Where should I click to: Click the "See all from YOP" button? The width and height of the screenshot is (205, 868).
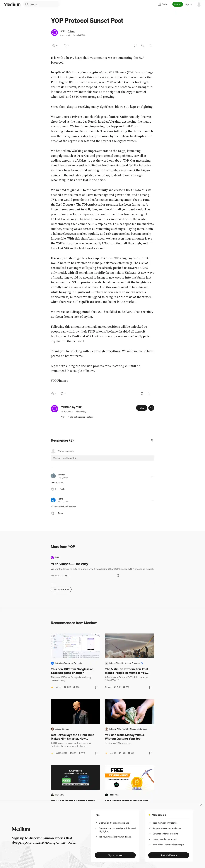(x=61, y=589)
